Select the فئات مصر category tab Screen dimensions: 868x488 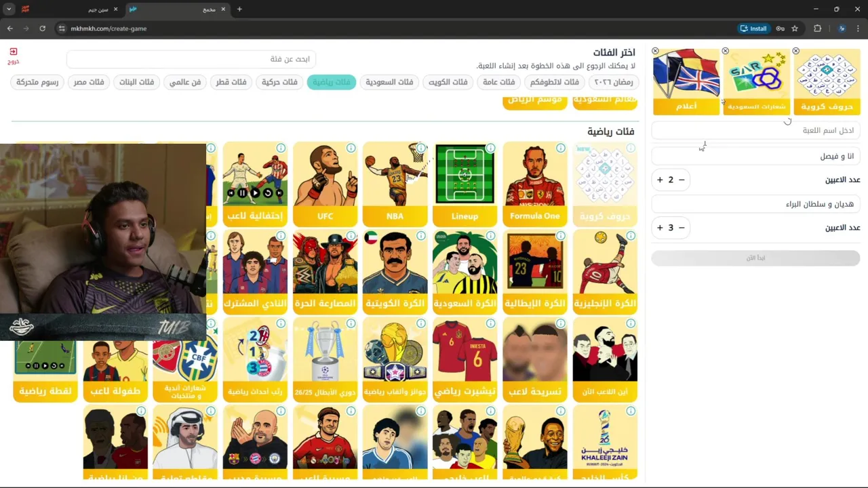coord(89,82)
